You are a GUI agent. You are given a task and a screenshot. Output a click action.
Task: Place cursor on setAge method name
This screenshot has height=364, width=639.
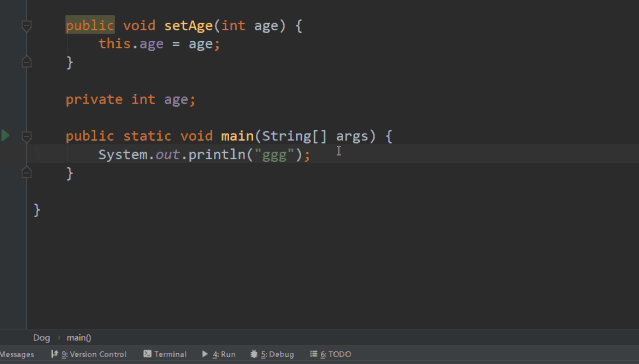pos(188,26)
